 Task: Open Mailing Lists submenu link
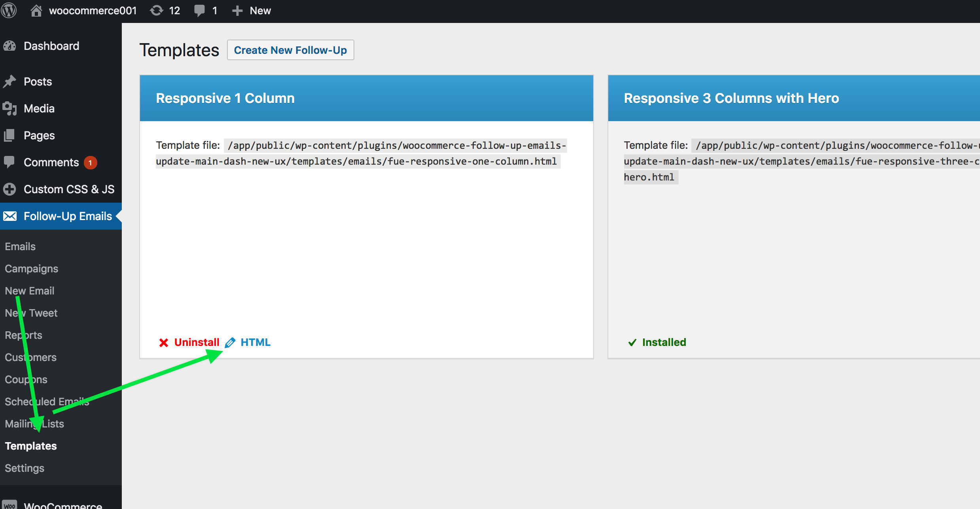[x=34, y=424]
